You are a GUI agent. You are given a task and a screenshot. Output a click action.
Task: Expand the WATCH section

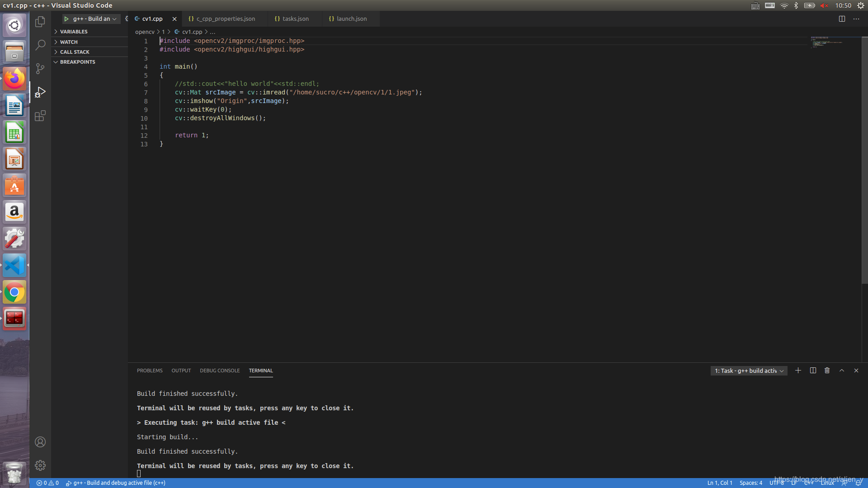pyautogui.click(x=90, y=42)
